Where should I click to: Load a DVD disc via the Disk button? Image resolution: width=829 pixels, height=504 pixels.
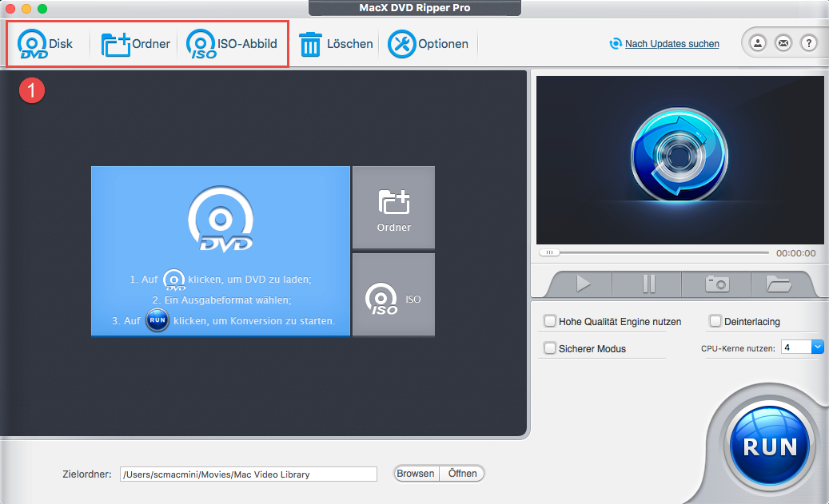46,44
